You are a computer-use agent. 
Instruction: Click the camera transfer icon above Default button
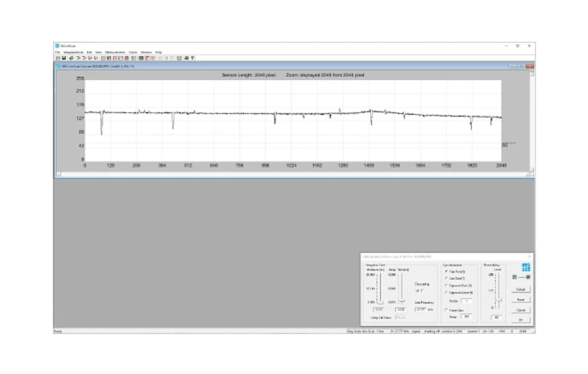[521, 277]
